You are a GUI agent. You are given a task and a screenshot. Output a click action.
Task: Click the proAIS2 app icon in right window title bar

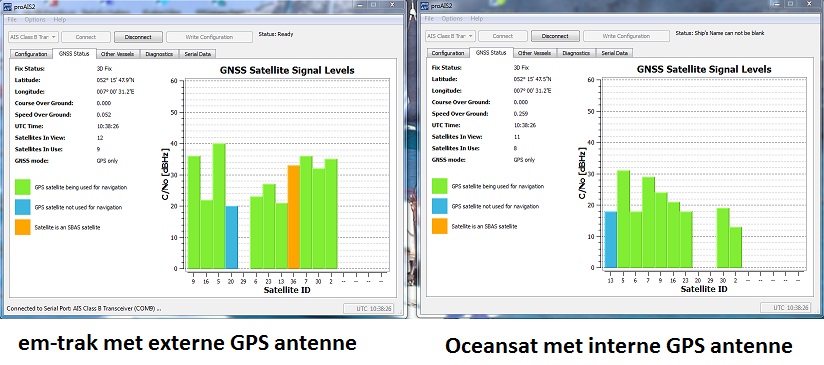[424, 5]
